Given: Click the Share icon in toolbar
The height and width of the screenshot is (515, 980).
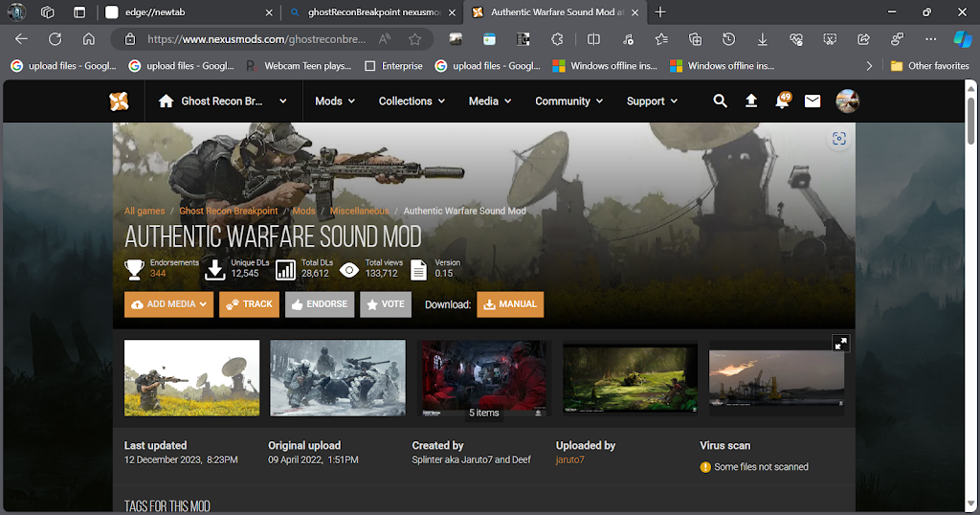Looking at the screenshot, I should 864,39.
